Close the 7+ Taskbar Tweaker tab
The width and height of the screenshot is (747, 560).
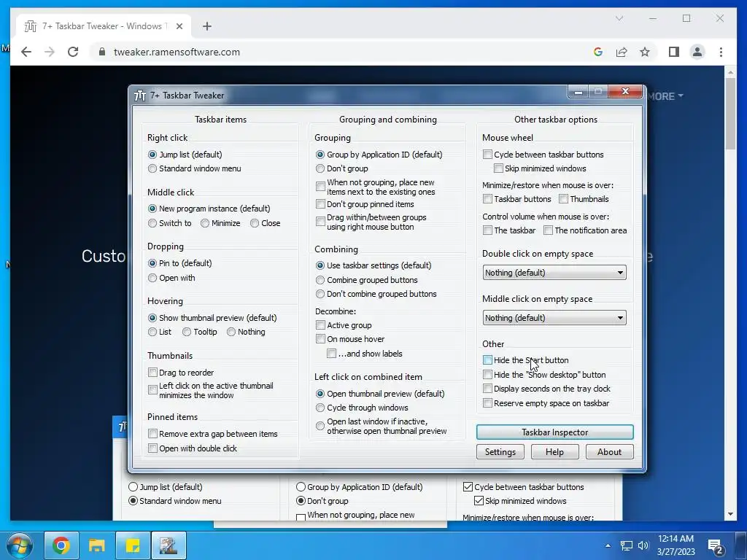[179, 26]
